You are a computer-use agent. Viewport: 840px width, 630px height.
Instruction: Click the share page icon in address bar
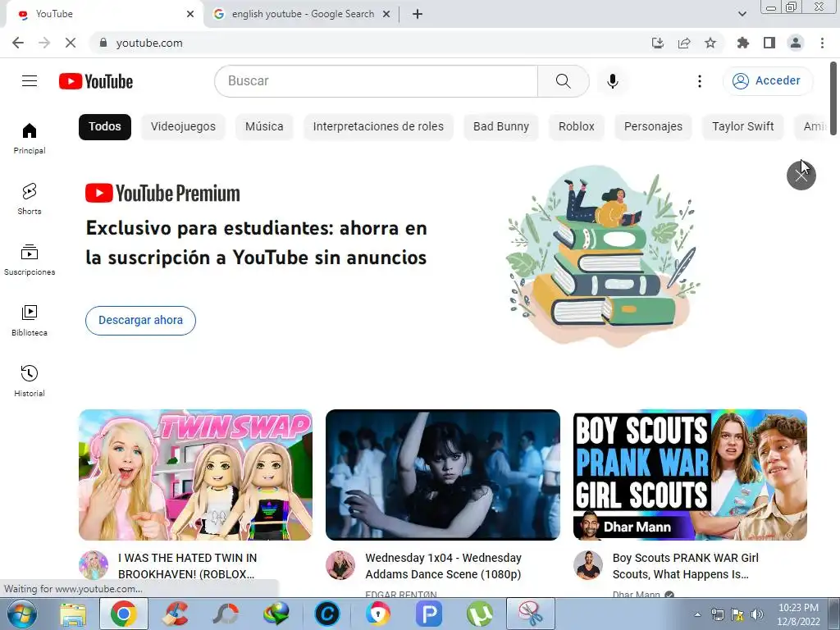coord(684,43)
